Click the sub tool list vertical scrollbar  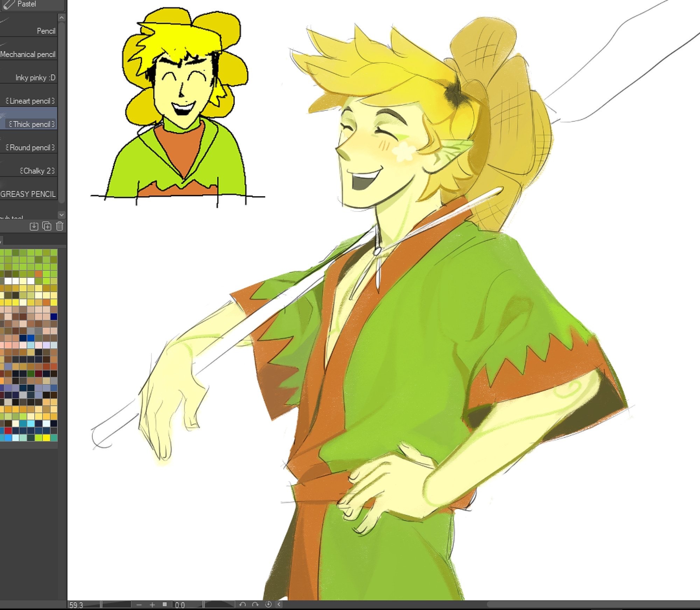point(62,112)
